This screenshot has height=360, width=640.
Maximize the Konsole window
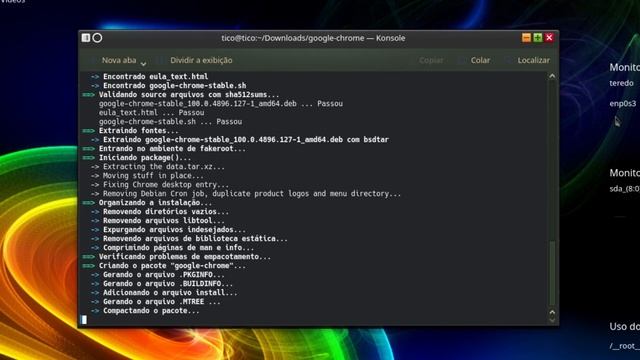tap(538, 38)
